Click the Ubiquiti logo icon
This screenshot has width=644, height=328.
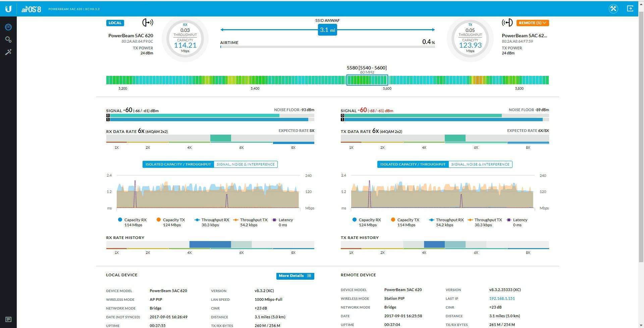coord(8,9)
